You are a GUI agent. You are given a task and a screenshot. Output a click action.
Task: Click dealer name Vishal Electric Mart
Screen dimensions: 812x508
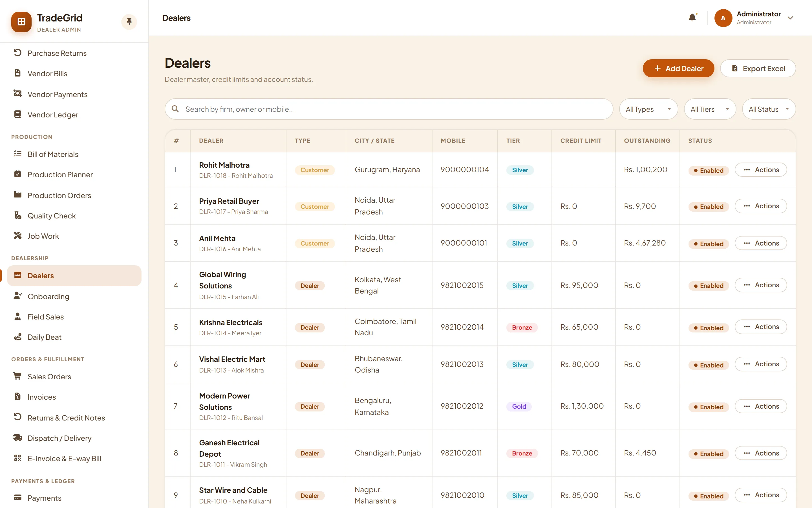pos(232,359)
